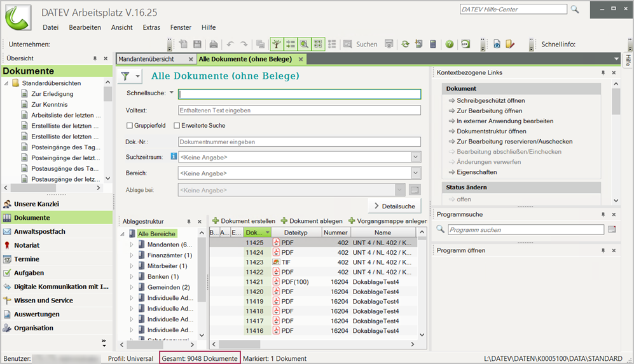
Task: Tick the Erweiterte Suche checkbox
Action: point(177,126)
